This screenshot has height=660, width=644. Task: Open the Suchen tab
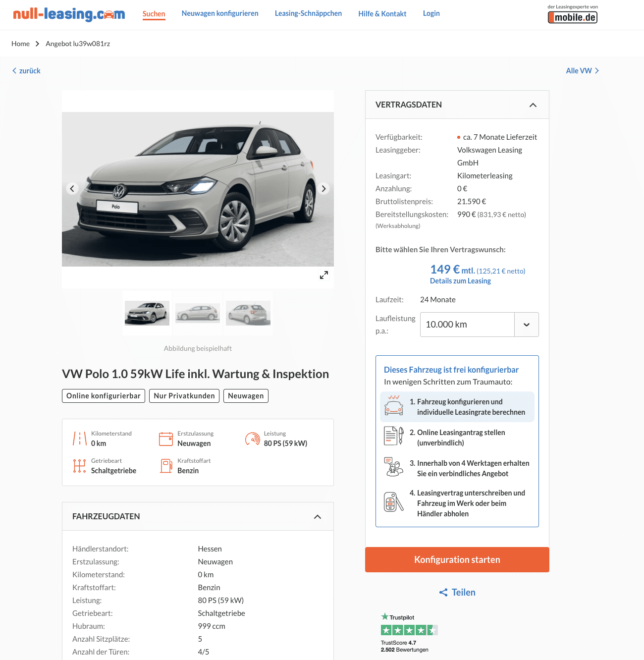point(154,14)
